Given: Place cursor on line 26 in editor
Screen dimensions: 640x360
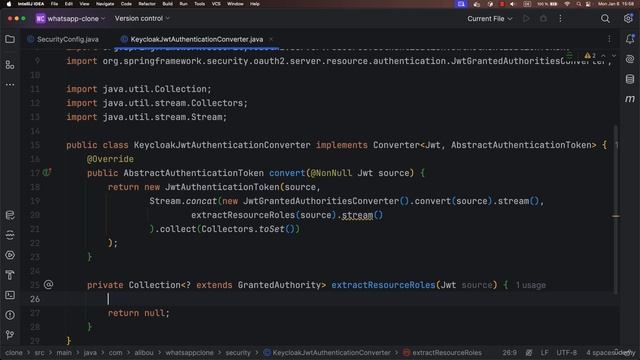Looking at the screenshot, I should 320,299.
